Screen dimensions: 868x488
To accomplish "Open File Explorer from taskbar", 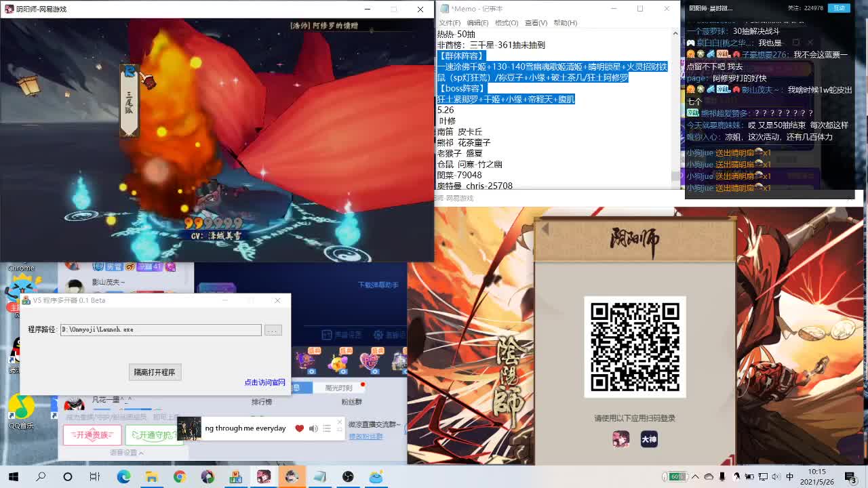I will (151, 476).
